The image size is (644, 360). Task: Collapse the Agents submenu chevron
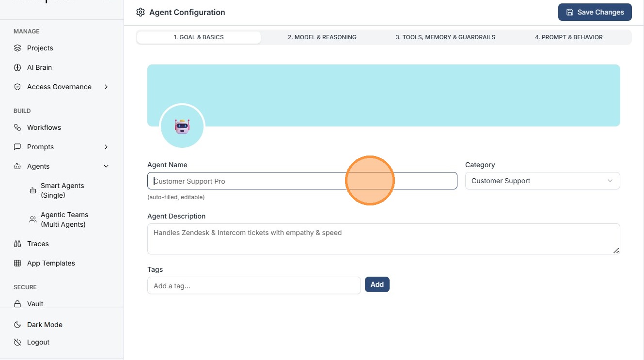pos(106,166)
